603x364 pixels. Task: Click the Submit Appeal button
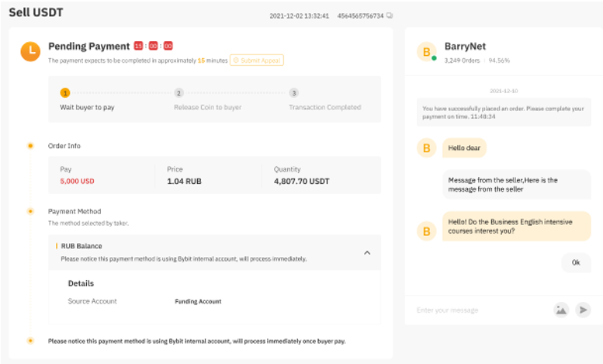[x=257, y=60]
